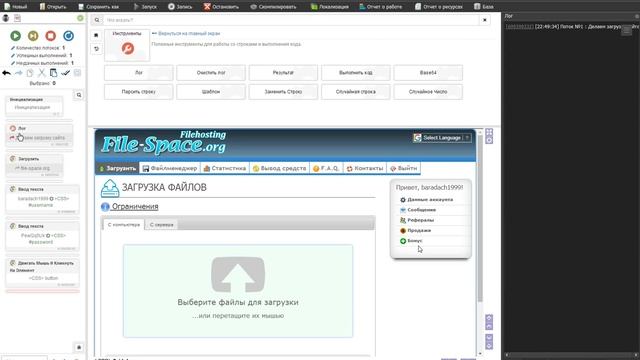
Task: Switch to С сервера upload tab
Action: (162, 224)
